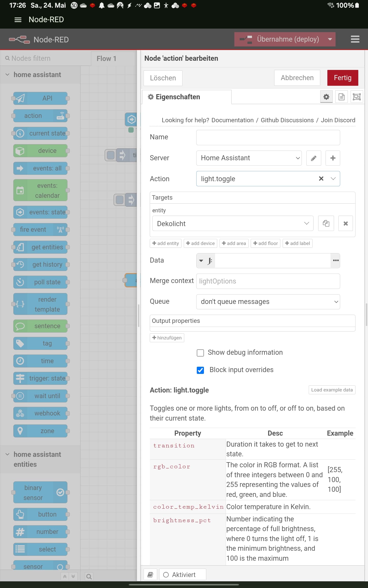Select the tag palette node

coord(40,344)
